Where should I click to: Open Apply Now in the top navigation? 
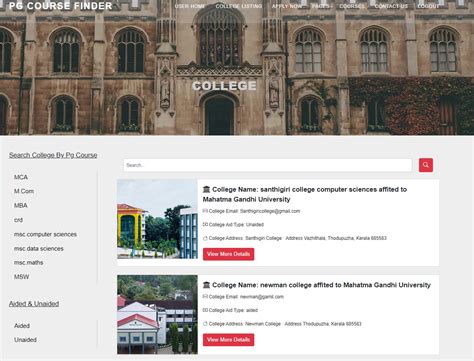pos(287,6)
